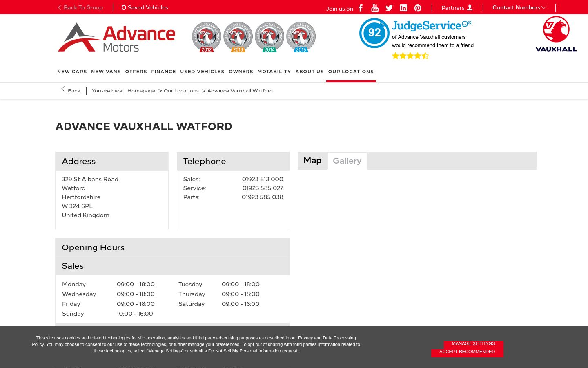Open the About Us menu
The height and width of the screenshot is (368, 588).
tap(310, 72)
